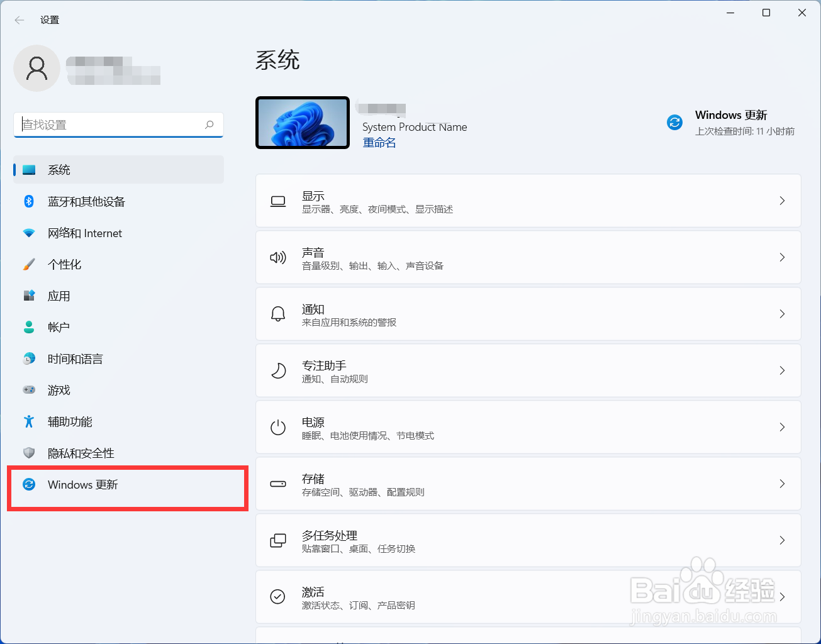This screenshot has width=821, height=644.
Task: Click the Gaming controller icon
Action: tap(29, 390)
